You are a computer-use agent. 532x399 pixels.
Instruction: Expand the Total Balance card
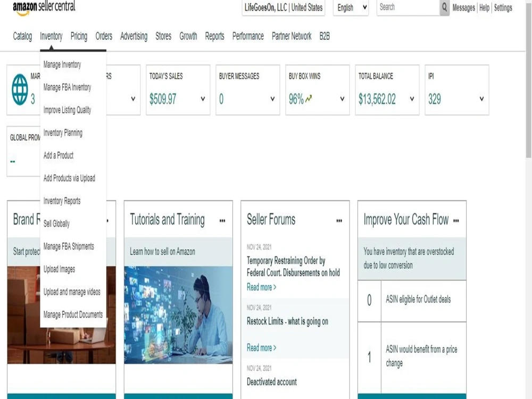point(412,99)
